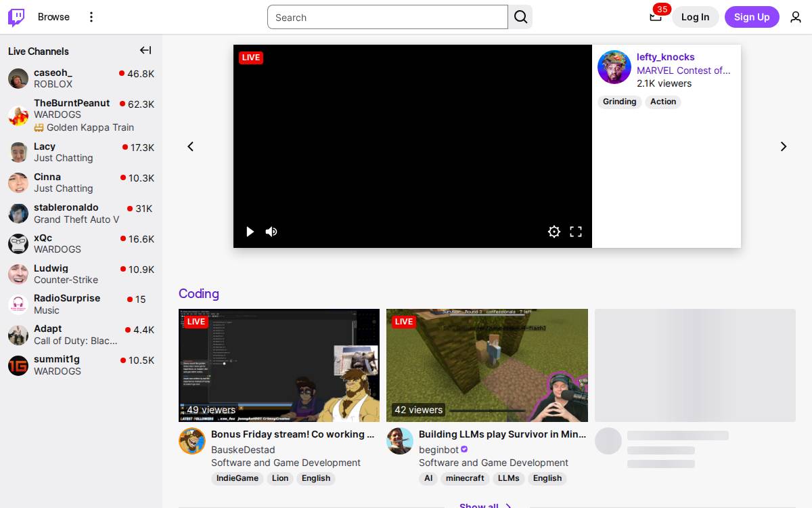Viewport: 812px width, 508px height.
Task: Click the Sign Up button
Action: coord(752,17)
